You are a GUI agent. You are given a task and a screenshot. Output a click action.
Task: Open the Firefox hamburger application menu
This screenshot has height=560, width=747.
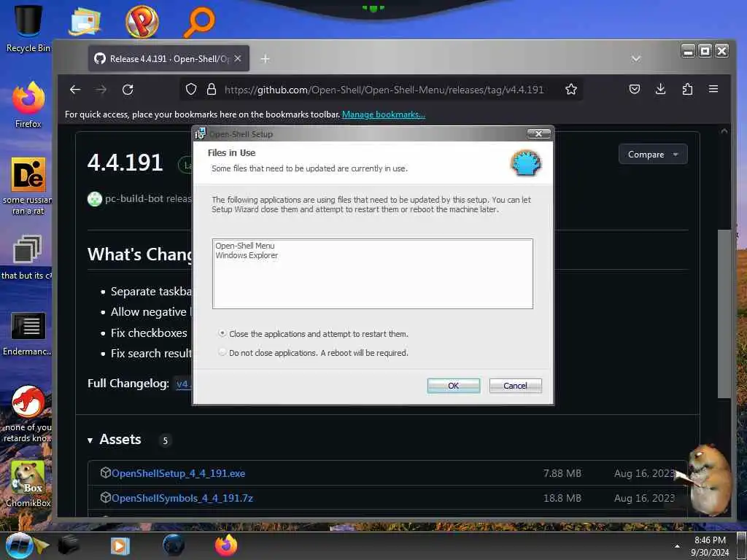click(x=713, y=89)
